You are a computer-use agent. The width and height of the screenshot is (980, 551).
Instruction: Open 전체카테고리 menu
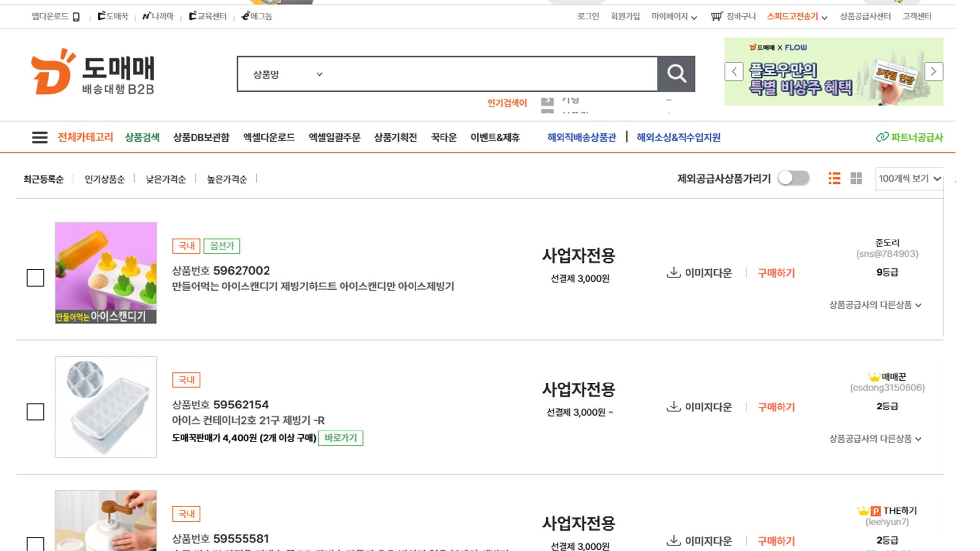(85, 137)
